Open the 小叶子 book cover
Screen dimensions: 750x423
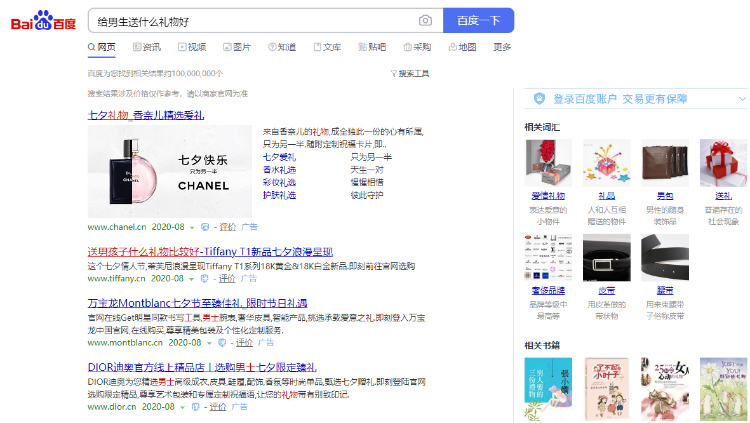point(607,389)
